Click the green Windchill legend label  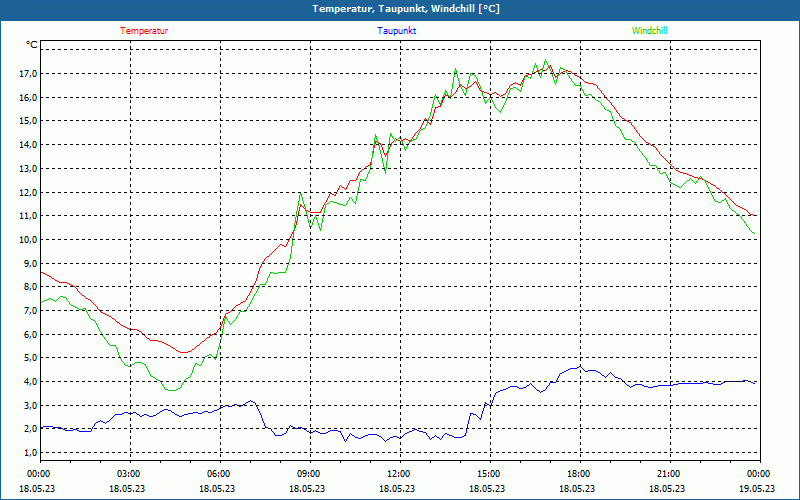(x=649, y=31)
